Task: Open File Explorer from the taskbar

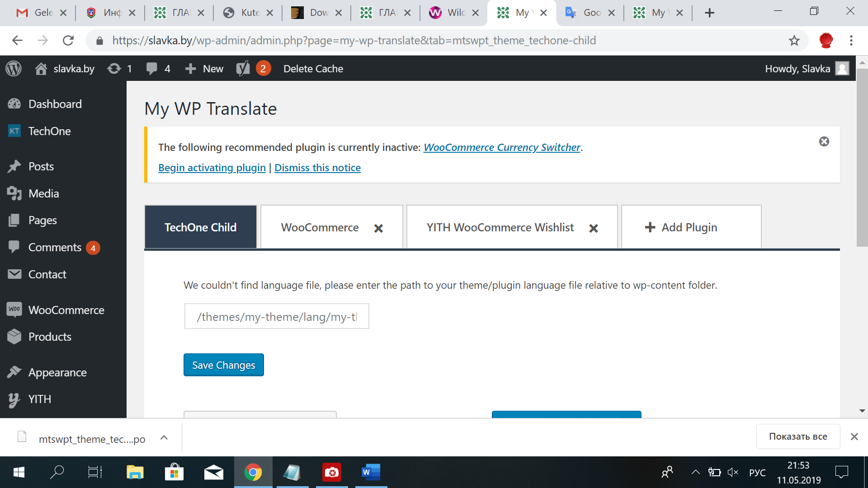Action: click(x=135, y=473)
